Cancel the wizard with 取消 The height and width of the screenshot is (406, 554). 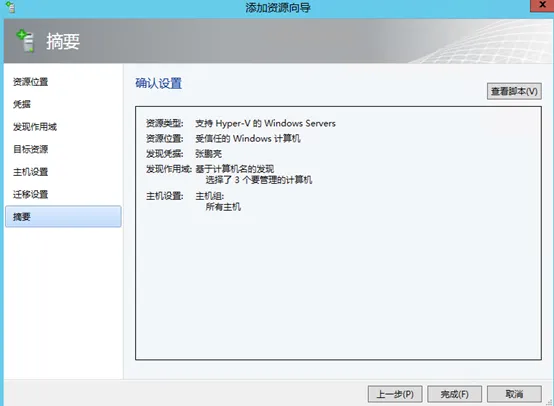click(514, 394)
